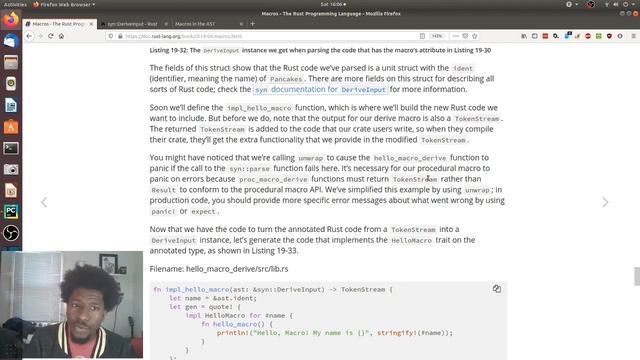The width and height of the screenshot is (640, 360).
Task: Switch to the syn::DeriveInput tab
Action: [x=135, y=24]
